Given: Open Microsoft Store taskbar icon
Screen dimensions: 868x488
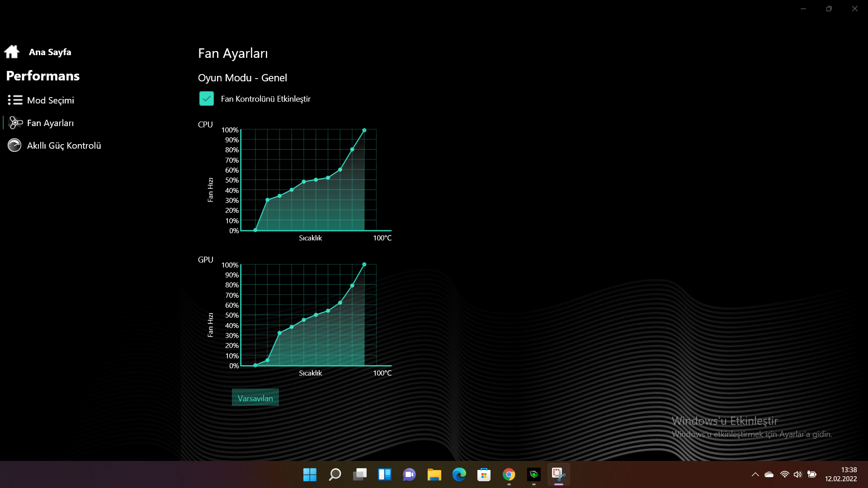Looking at the screenshot, I should tap(484, 474).
